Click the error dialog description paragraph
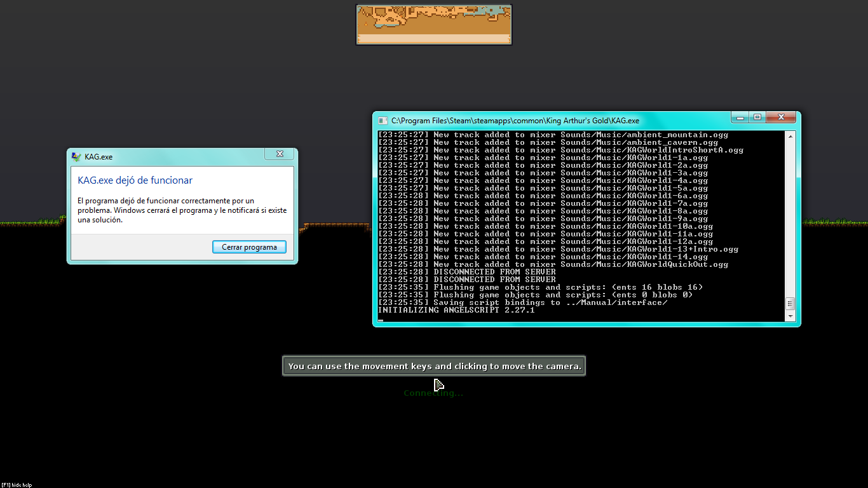The width and height of the screenshot is (868, 488). 182,210
